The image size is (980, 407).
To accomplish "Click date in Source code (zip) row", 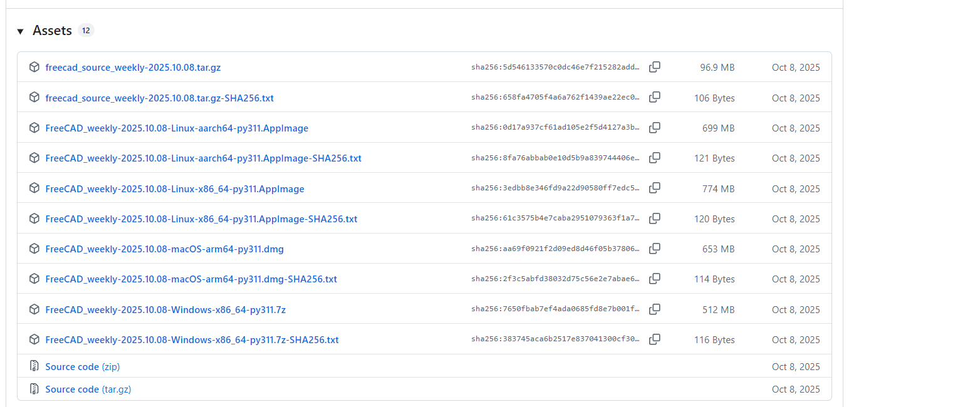I will point(796,367).
